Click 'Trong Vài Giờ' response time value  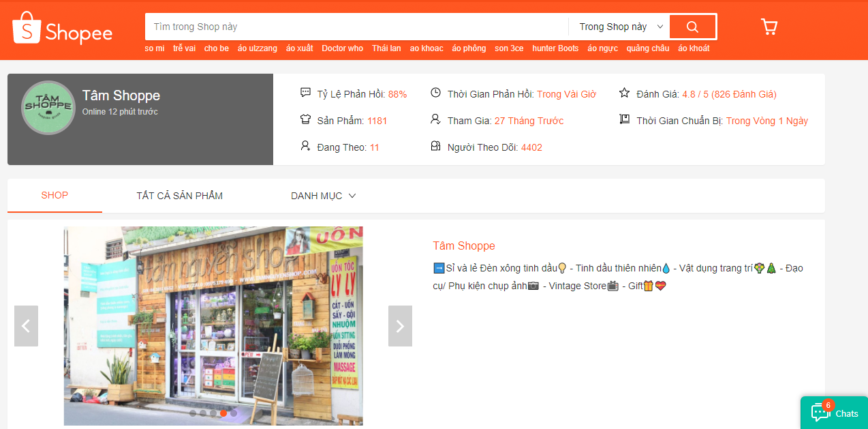(x=566, y=94)
